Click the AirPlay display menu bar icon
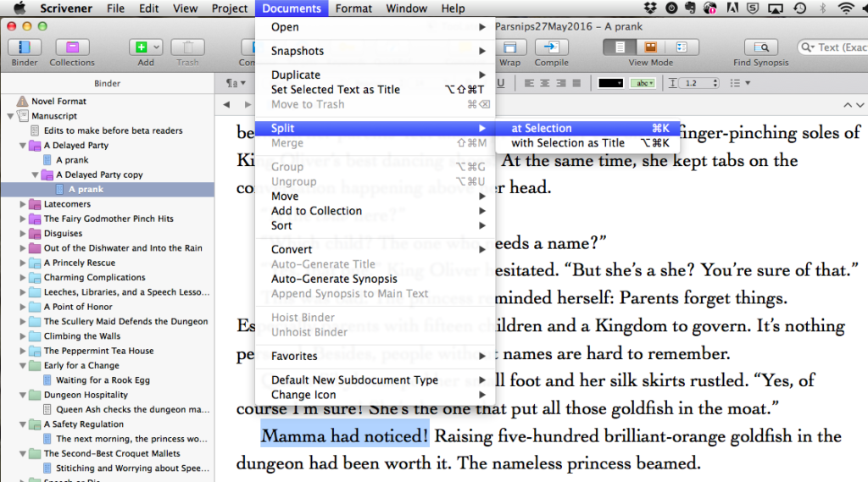Viewport: 868px width, 482px height. [x=776, y=8]
